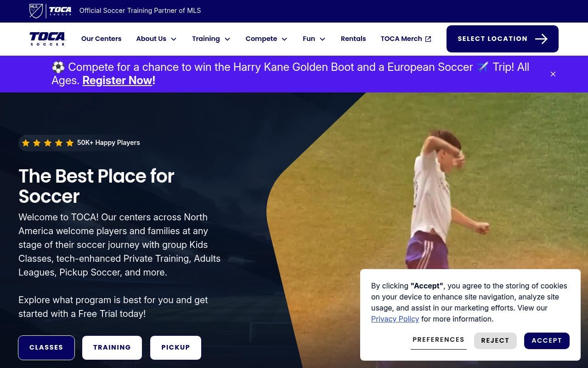
Task: Expand the About Us dropdown chevron
Action: [174, 39]
